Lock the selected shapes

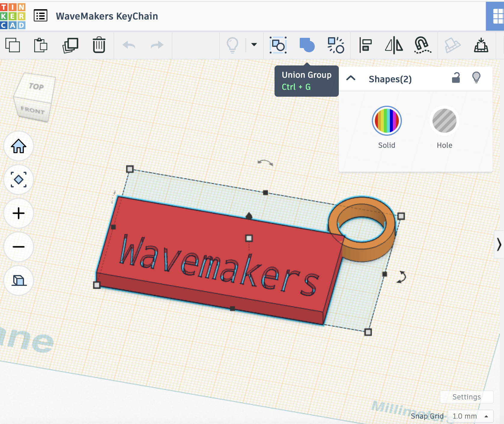(x=456, y=79)
